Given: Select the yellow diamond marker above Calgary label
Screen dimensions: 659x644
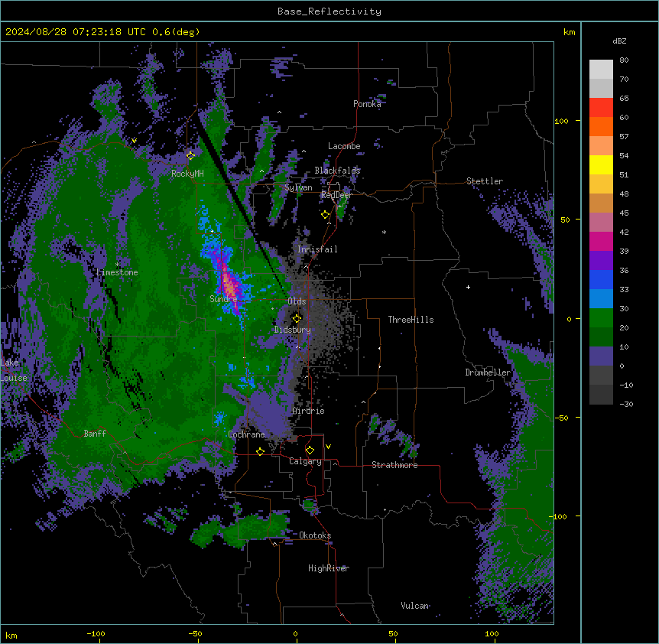Looking at the screenshot, I should (x=310, y=450).
